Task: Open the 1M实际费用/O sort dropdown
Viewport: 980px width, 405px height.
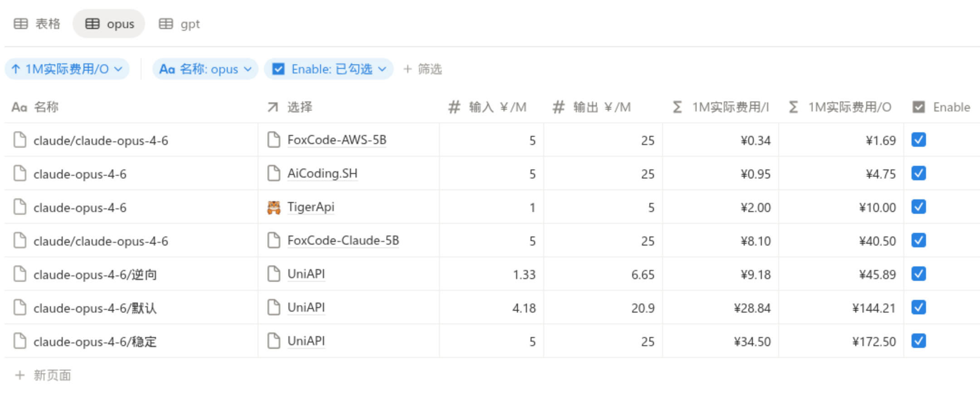Action: [67, 69]
